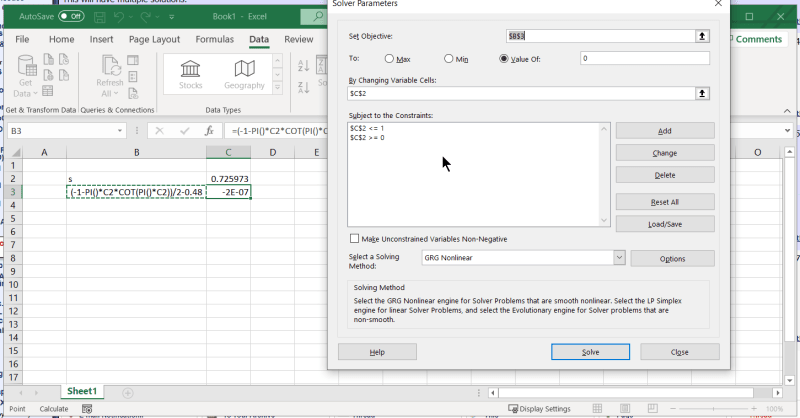Screen dimensions: 800x418
Task: Click the Stocks data type icon
Action: 190,69
